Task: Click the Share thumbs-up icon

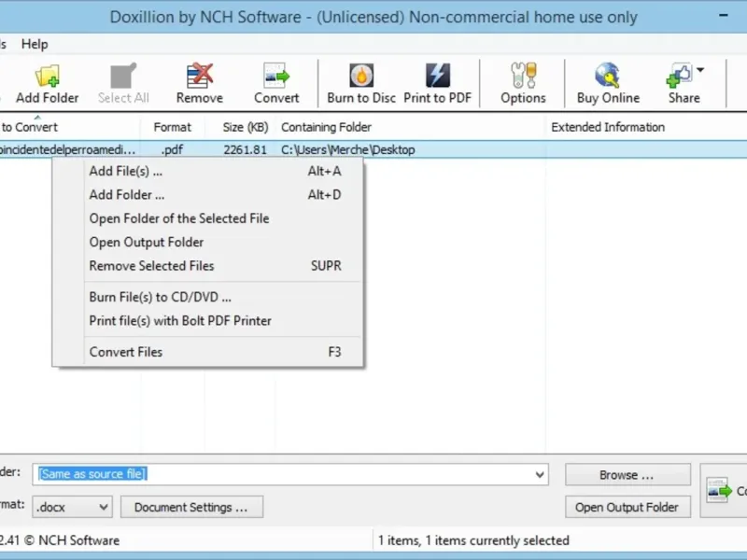Action: (x=680, y=77)
